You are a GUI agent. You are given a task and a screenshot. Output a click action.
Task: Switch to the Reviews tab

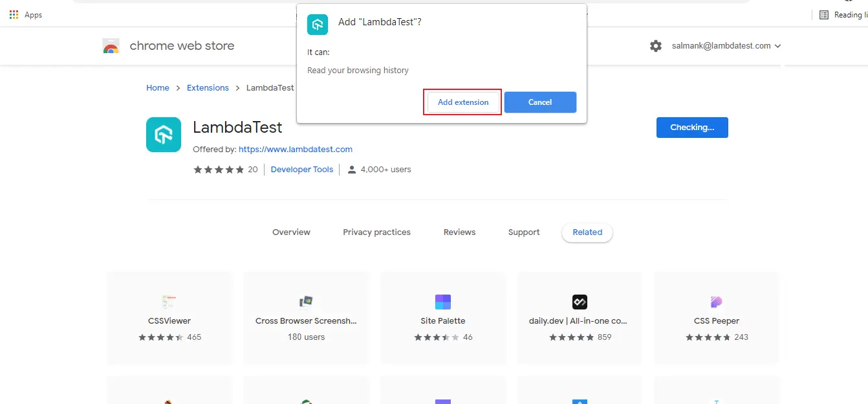(x=459, y=232)
